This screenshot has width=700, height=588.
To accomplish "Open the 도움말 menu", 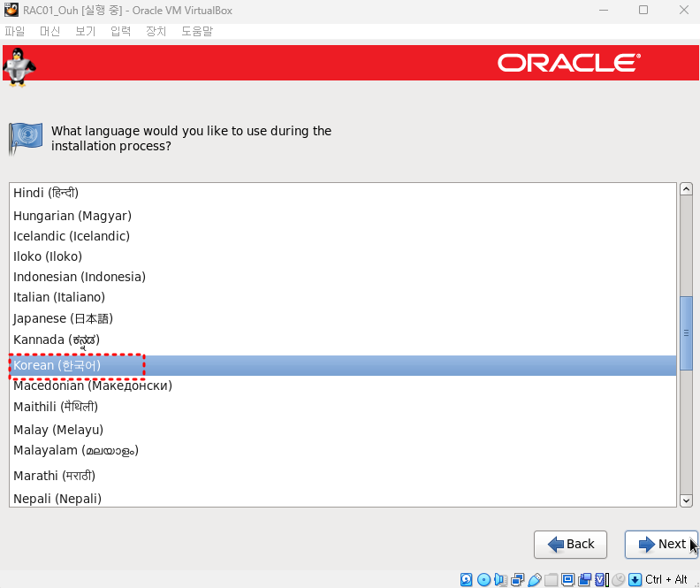I will pyautogui.click(x=197, y=31).
